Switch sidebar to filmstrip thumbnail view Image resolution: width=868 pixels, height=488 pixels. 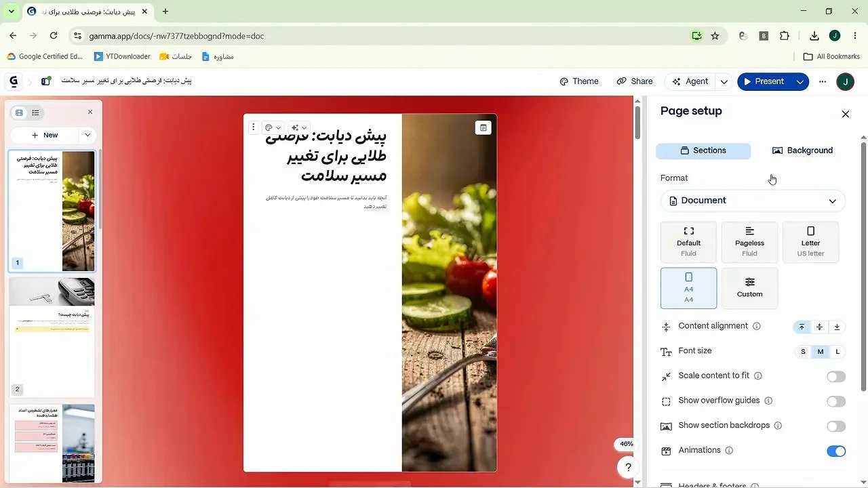(x=19, y=113)
